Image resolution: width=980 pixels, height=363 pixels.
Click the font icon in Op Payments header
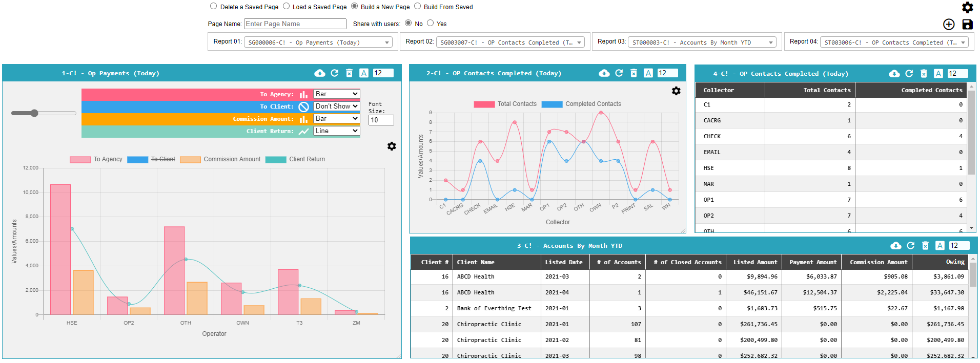pos(364,73)
